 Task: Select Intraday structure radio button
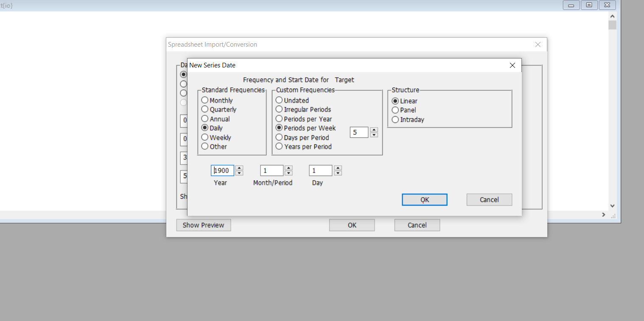(395, 120)
